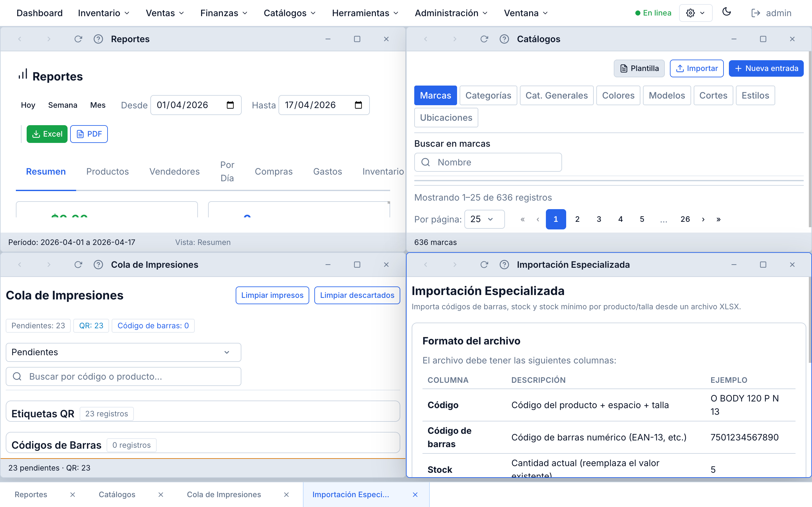Open the settings gear menu
Image resolution: width=812 pixels, height=507 pixels.
pyautogui.click(x=695, y=13)
